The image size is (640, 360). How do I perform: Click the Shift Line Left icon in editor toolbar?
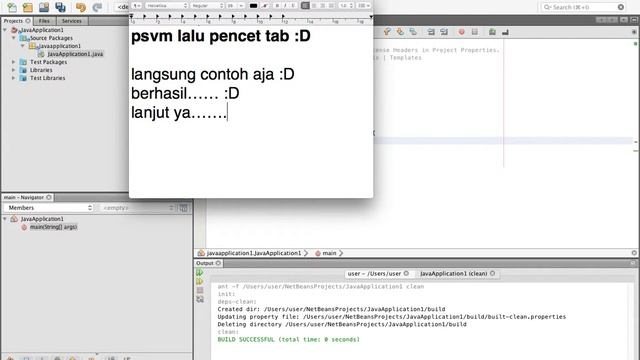pos(431,32)
